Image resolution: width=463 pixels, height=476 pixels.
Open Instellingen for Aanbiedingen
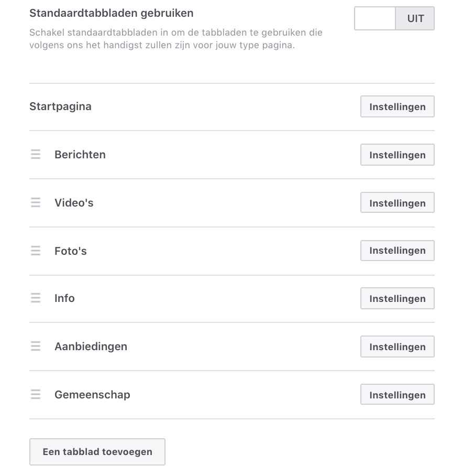pyautogui.click(x=397, y=346)
